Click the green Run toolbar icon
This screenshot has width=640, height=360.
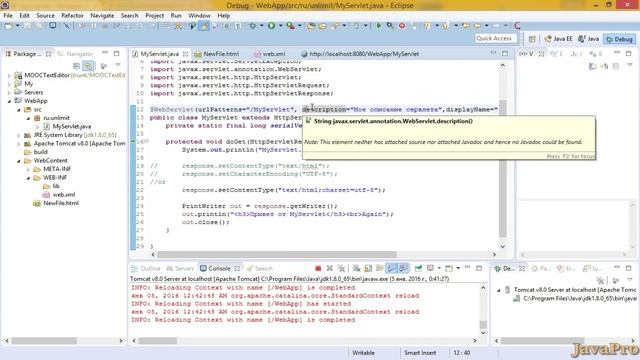271,26
